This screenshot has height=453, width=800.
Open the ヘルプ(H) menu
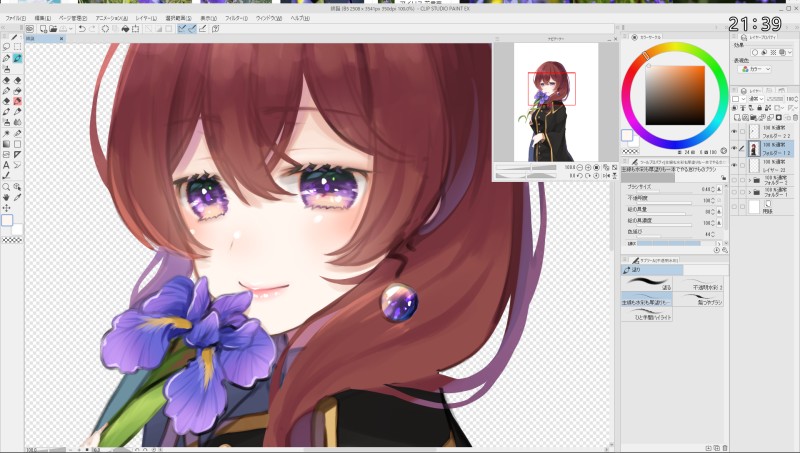(x=300, y=18)
